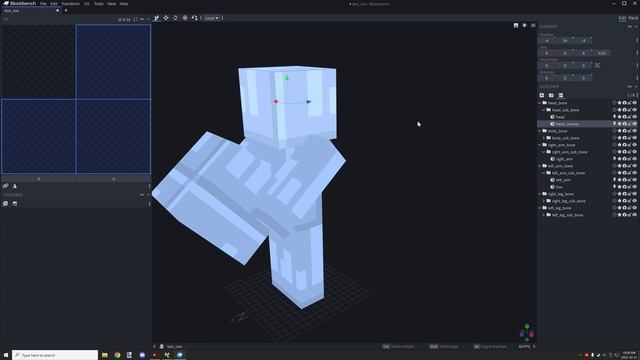
Task: Open the Help menu
Action: coord(124,4)
